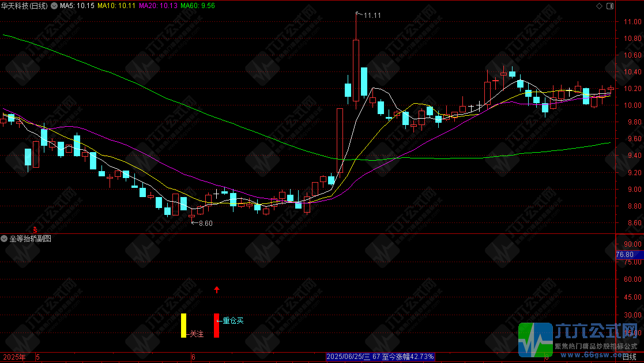The height and width of the screenshot is (363, 644).
Task: Click the red S marker below the candles
Action: (35, 230)
